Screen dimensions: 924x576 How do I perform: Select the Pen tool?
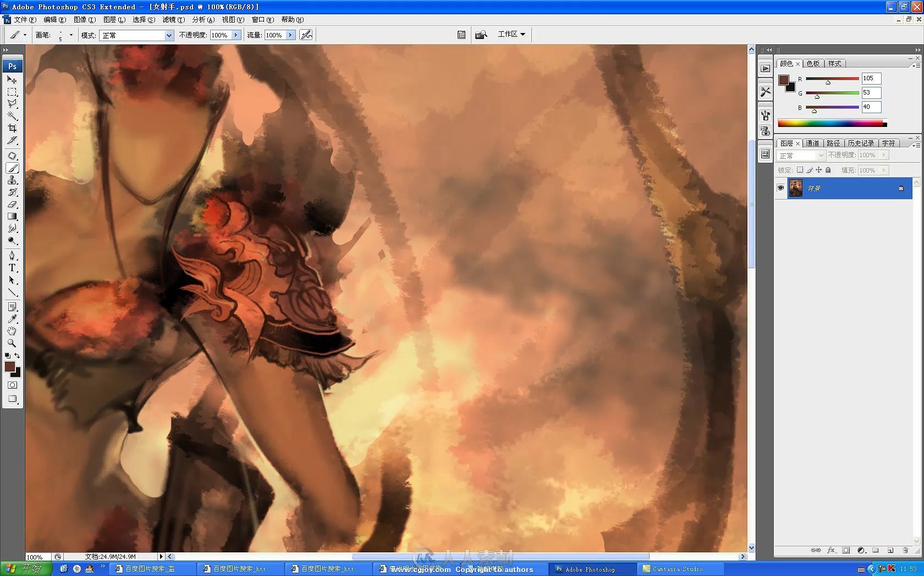12,256
